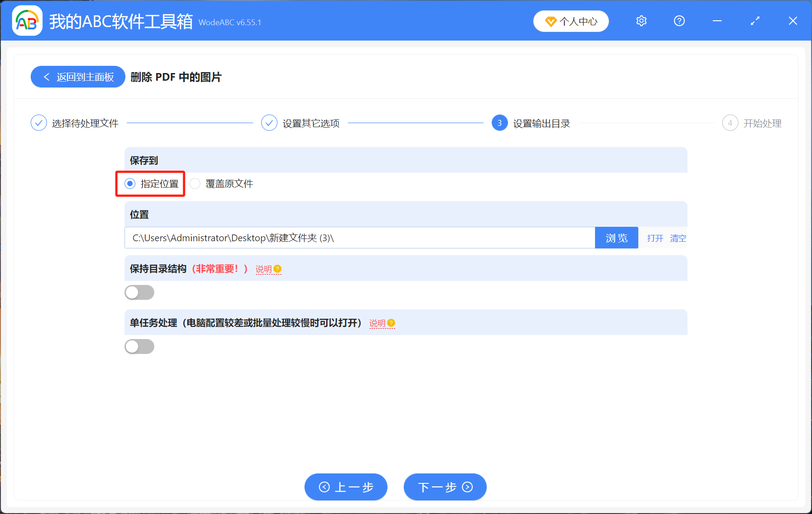Click the 说明 help icon beside 保持目录结构

click(278, 269)
